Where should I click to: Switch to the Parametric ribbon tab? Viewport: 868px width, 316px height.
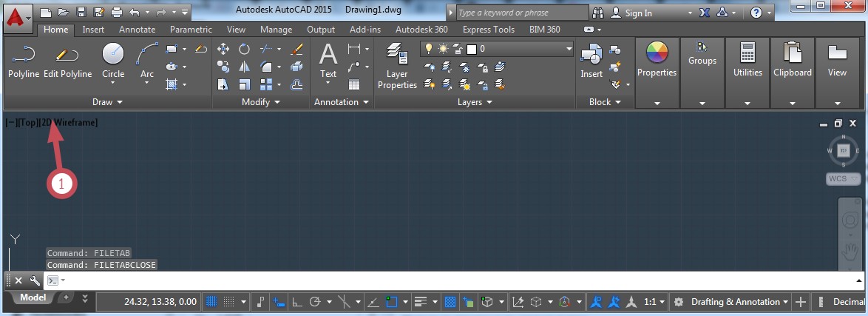tap(191, 30)
